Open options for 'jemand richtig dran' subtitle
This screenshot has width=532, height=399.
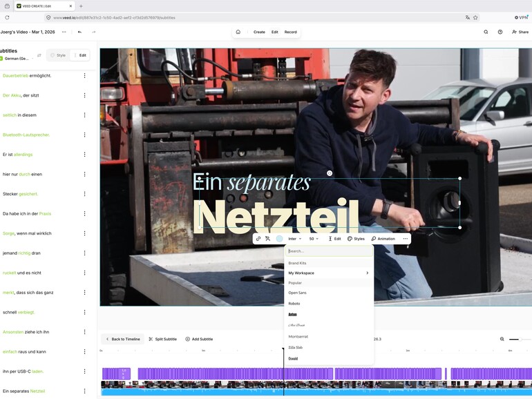click(x=84, y=253)
